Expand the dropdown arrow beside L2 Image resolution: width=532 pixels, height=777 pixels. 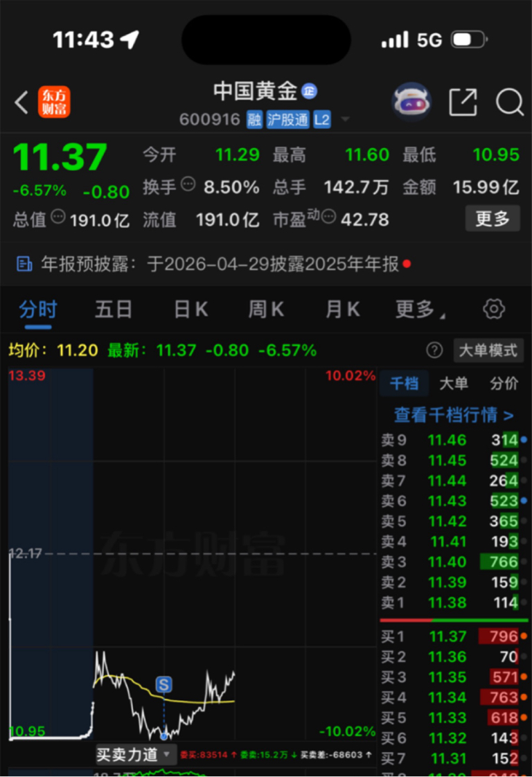click(345, 119)
